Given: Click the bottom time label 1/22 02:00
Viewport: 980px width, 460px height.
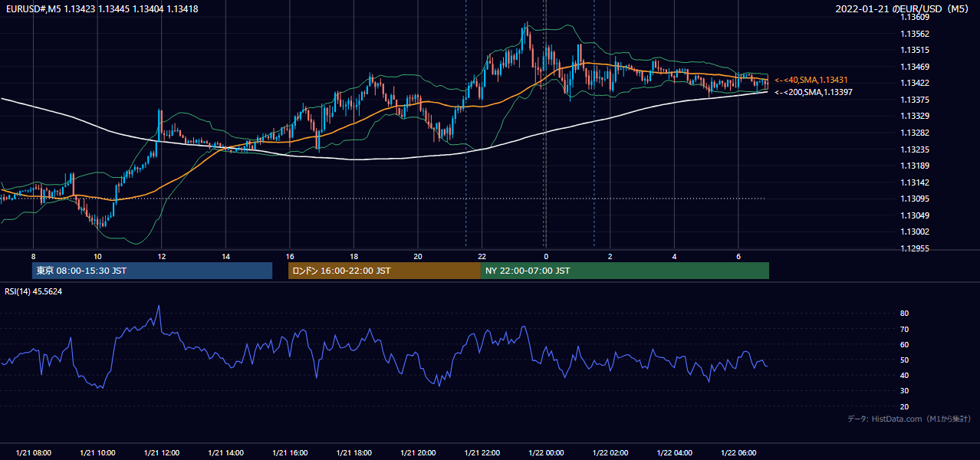Looking at the screenshot, I should [x=610, y=453].
